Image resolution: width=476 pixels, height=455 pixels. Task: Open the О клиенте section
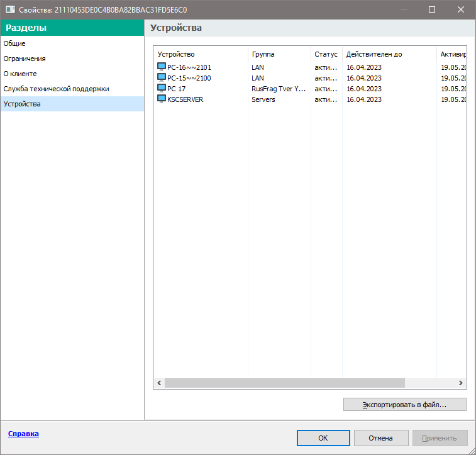click(72, 74)
